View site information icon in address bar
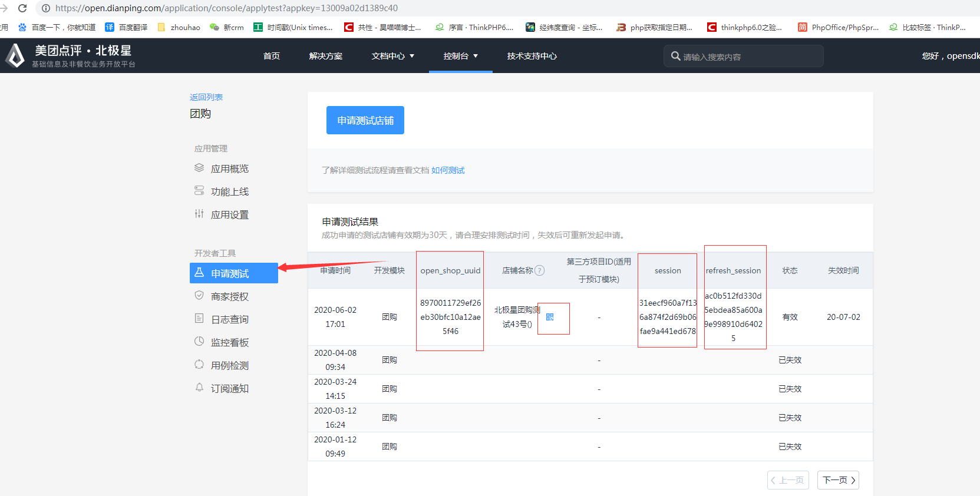Image resolution: width=980 pixels, height=496 pixels. tap(46, 8)
